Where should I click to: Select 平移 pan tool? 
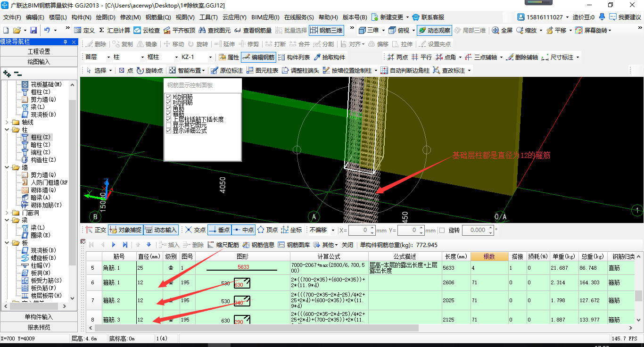pyautogui.click(x=556, y=30)
